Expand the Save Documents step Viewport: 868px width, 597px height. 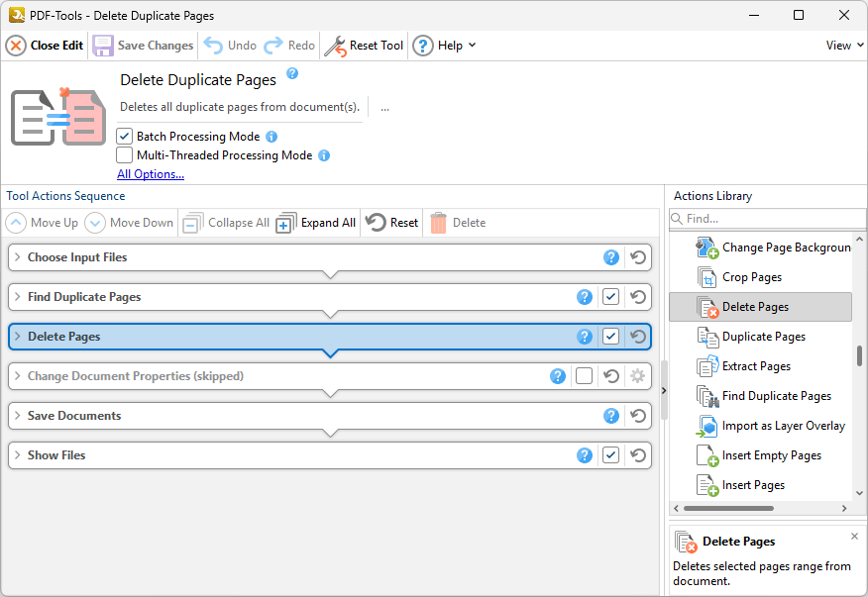[17, 416]
